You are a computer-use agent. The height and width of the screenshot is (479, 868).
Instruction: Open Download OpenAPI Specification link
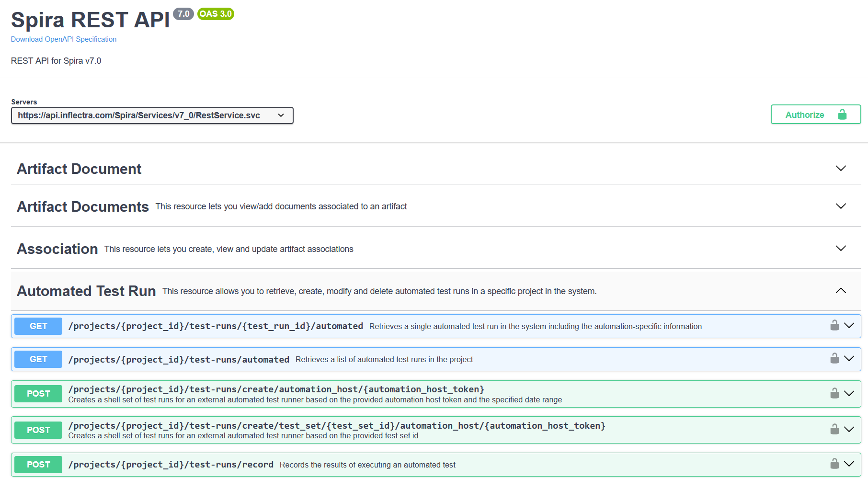coord(64,39)
